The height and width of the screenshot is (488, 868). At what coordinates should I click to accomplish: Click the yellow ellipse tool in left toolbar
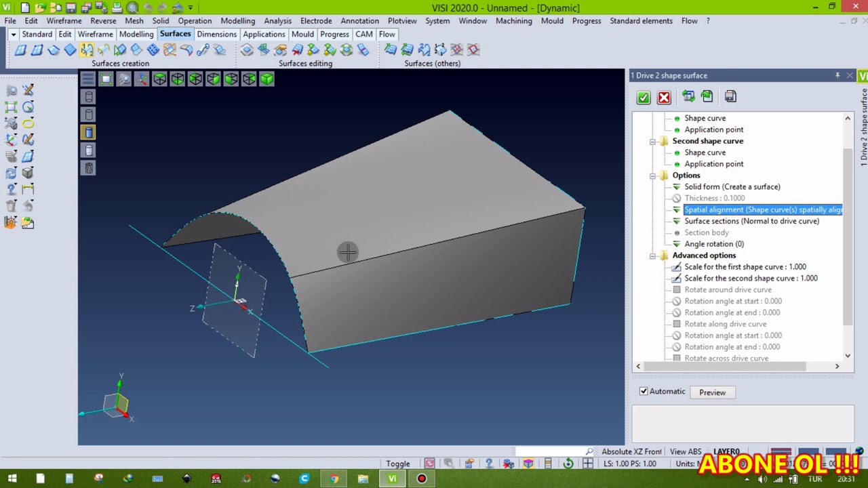pos(28,123)
